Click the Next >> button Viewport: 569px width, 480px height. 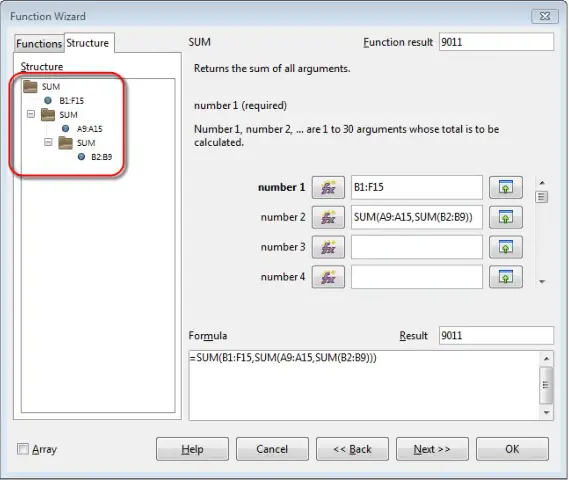pyautogui.click(x=432, y=449)
